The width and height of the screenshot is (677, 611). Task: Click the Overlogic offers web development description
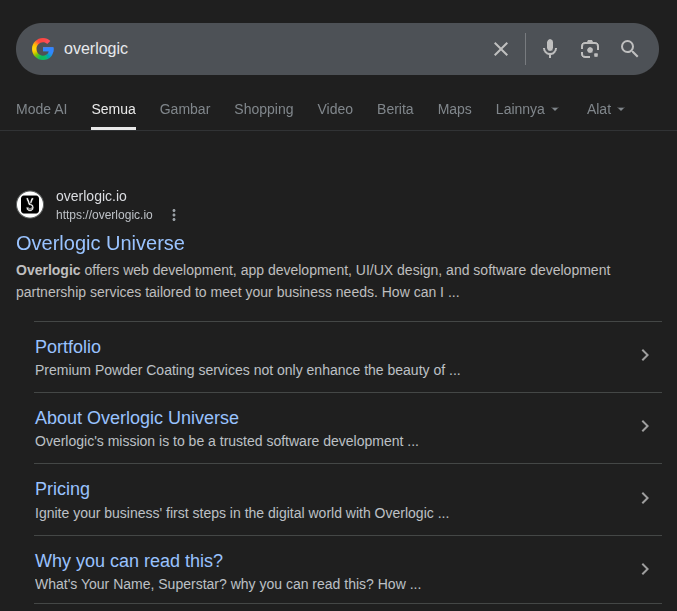313,281
